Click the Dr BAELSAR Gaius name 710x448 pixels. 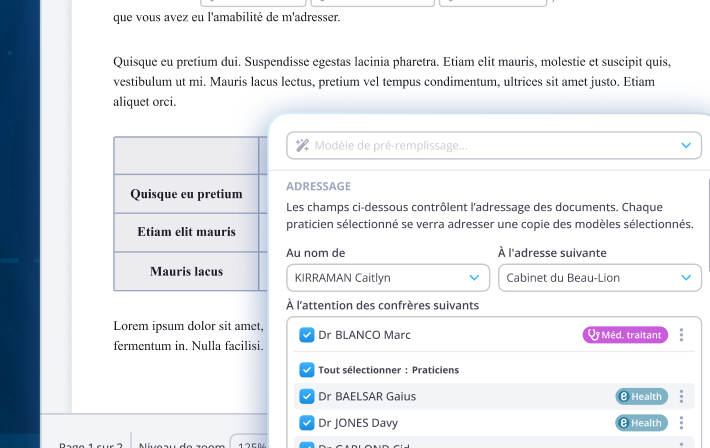(x=367, y=396)
